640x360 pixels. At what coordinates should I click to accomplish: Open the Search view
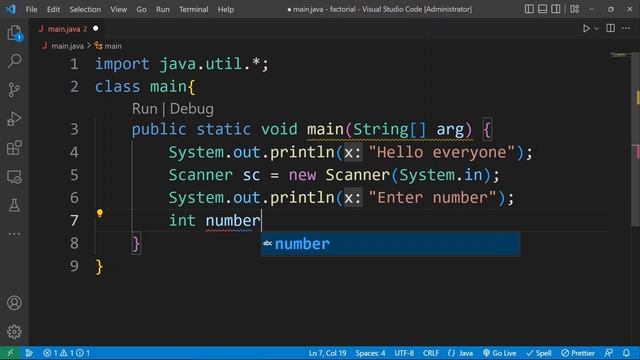click(x=14, y=61)
